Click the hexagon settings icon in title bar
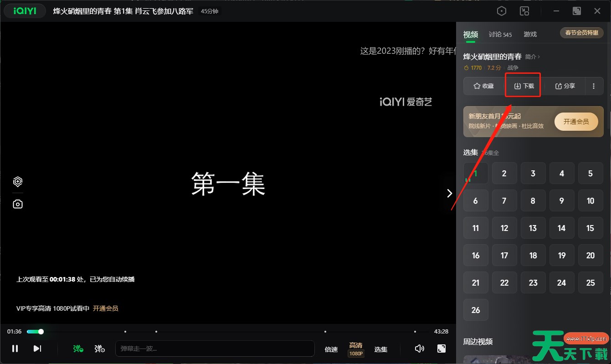Viewport: 611px width, 364px height. click(502, 11)
